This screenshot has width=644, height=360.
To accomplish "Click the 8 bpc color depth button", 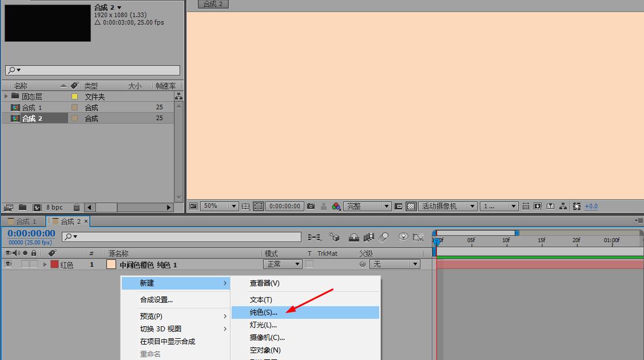I will 54,207.
